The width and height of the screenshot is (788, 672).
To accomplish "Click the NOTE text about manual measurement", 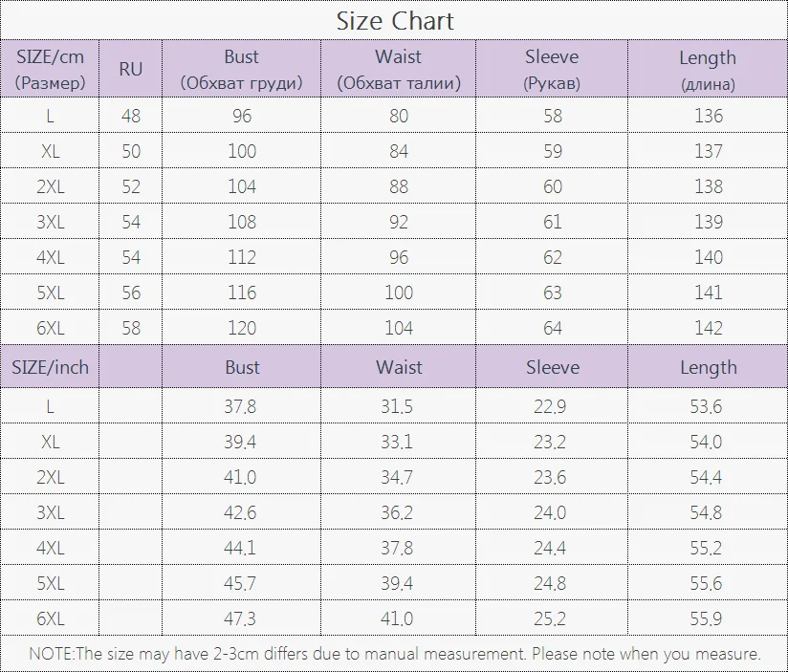I will (395, 654).
